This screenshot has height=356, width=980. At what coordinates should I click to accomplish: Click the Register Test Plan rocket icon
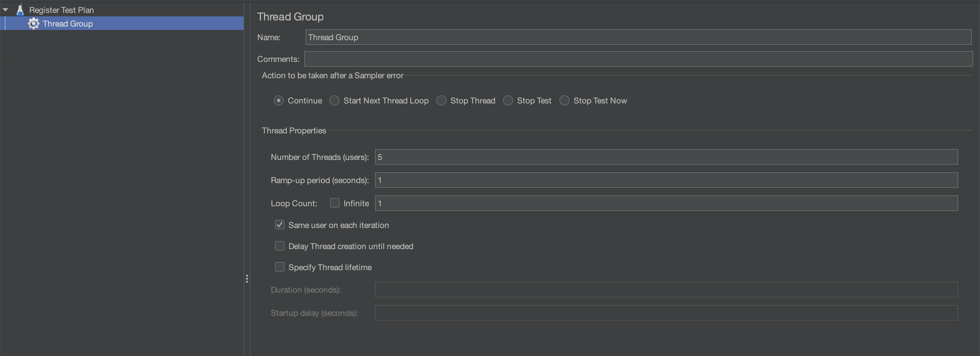click(x=20, y=10)
